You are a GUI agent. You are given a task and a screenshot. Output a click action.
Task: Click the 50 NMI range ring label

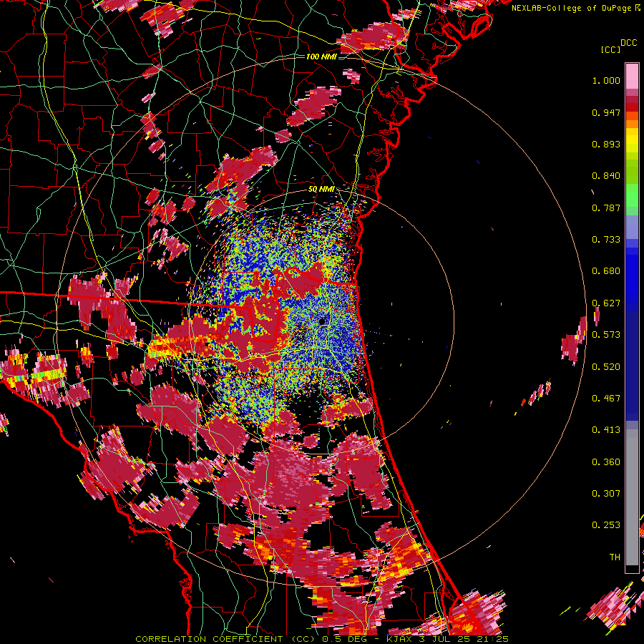[321, 190]
